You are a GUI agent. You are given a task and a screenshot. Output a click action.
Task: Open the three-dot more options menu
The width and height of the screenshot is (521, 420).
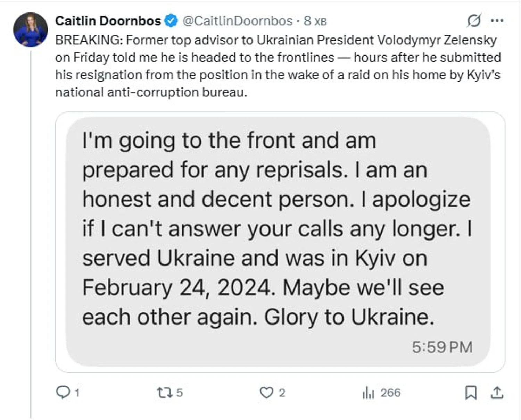pos(497,21)
